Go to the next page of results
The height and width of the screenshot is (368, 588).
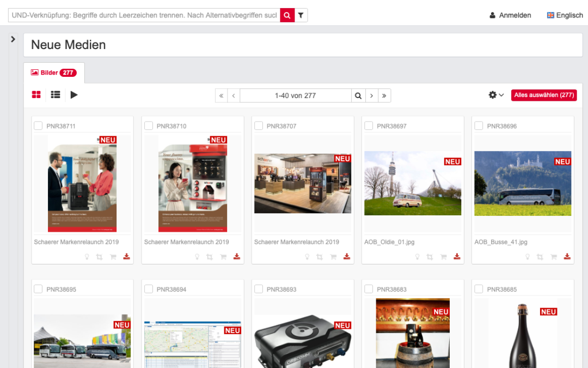[371, 95]
